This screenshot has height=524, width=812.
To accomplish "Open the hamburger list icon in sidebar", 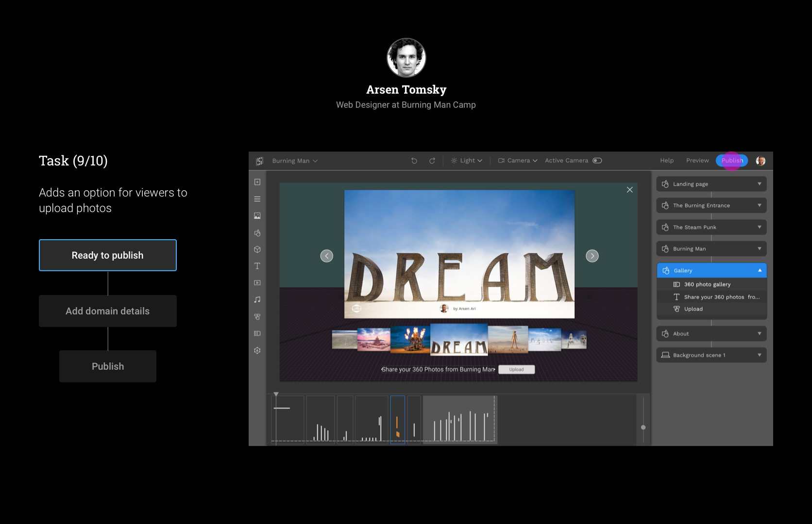I will (x=257, y=199).
